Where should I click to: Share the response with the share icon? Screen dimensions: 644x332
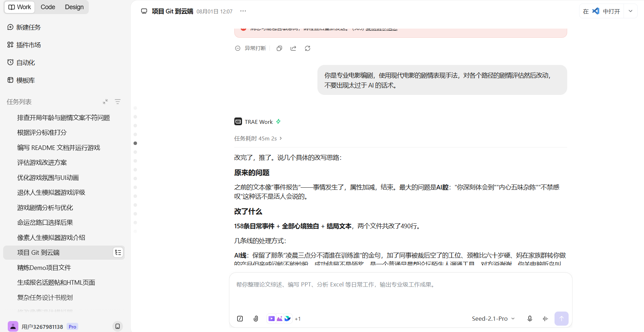293,48
